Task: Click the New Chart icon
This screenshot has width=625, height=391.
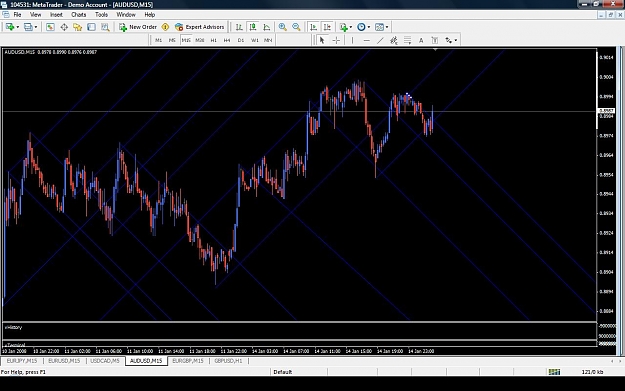Action: point(10,27)
